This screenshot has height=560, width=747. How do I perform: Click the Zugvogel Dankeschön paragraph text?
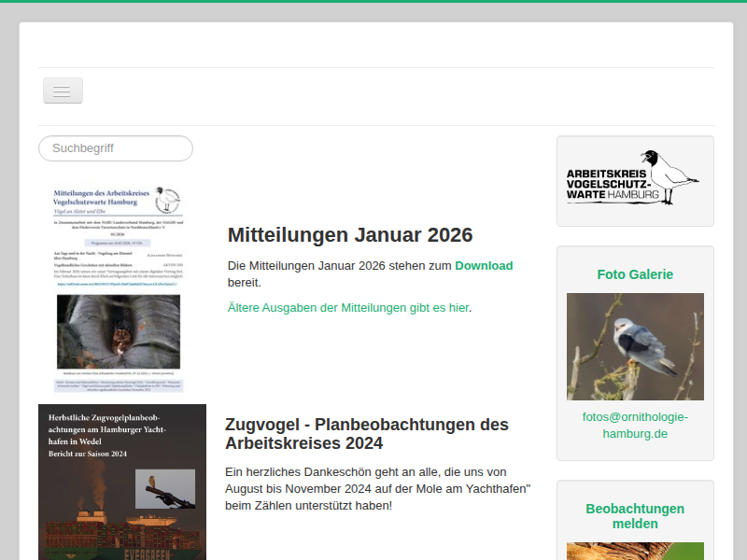(378, 489)
